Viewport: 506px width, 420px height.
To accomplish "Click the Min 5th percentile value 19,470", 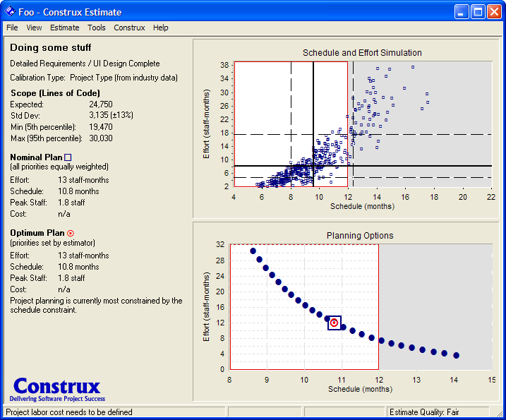I will pyautogui.click(x=101, y=127).
